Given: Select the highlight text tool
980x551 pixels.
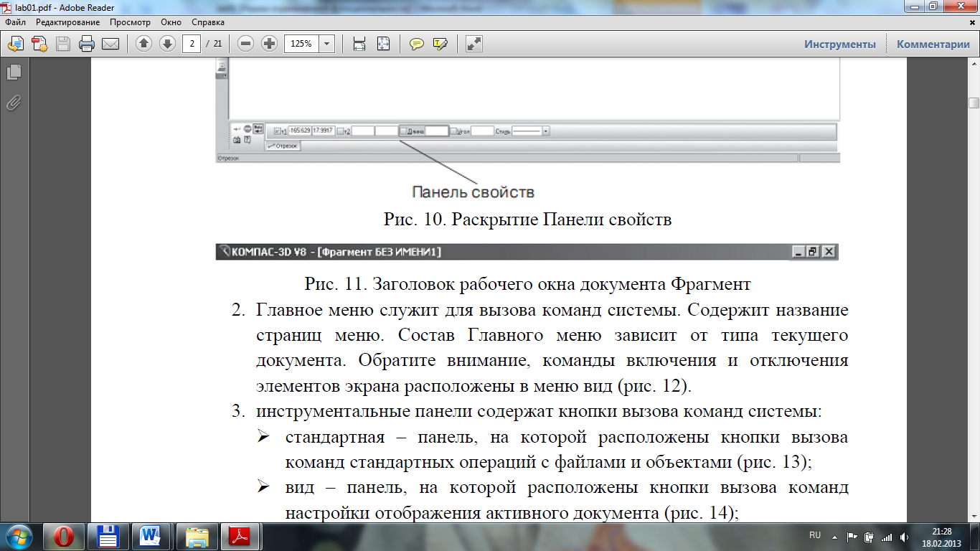Looking at the screenshot, I should [x=440, y=44].
